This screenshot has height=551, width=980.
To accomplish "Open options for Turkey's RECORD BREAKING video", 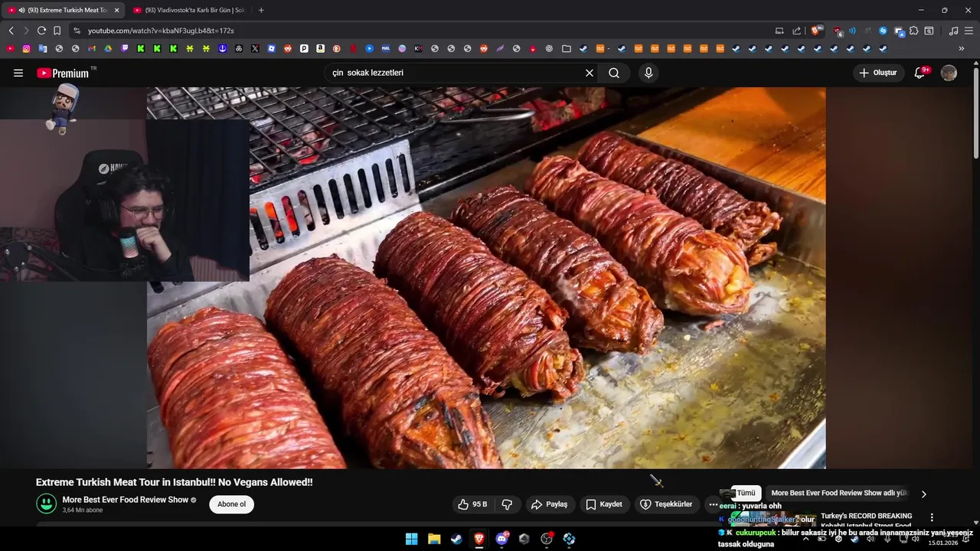I will (x=932, y=517).
